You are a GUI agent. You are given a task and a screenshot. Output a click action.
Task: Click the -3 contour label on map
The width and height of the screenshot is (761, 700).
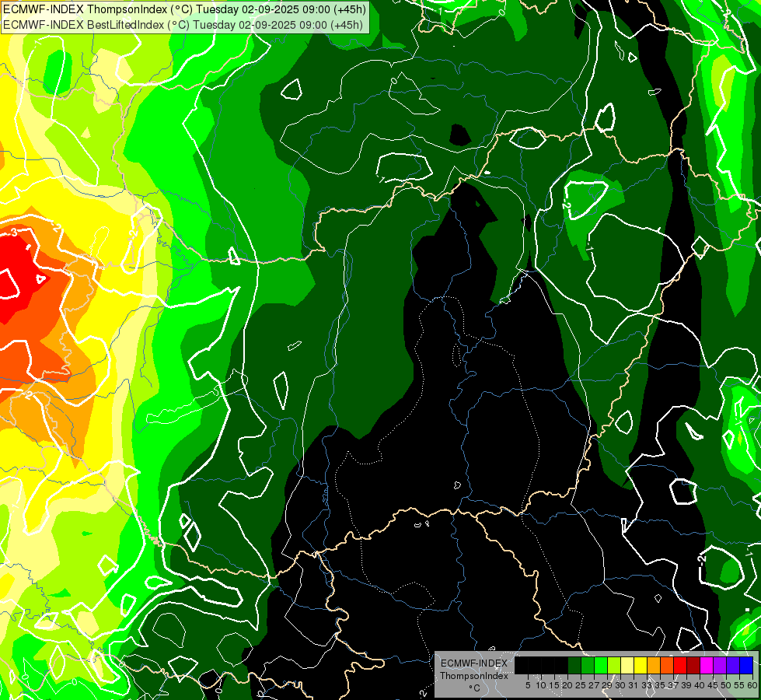[x=12, y=233]
